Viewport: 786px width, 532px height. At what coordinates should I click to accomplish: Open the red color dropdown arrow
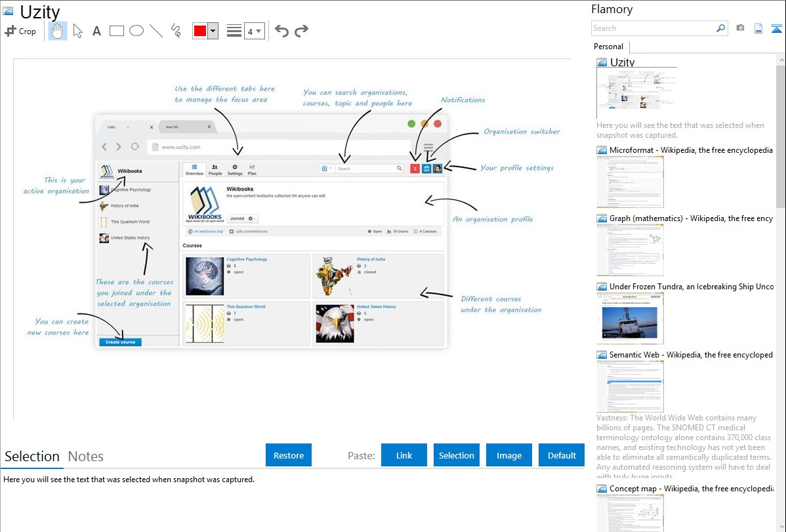tap(213, 31)
